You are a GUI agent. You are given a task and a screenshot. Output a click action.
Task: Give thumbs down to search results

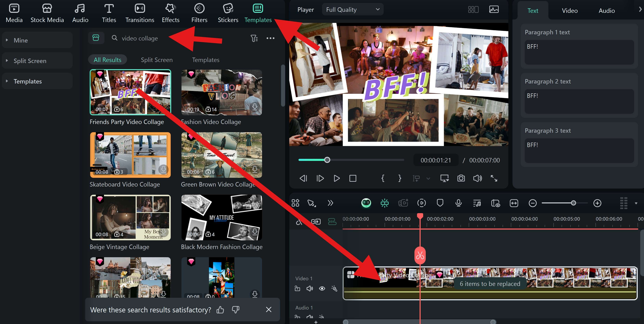point(236,309)
